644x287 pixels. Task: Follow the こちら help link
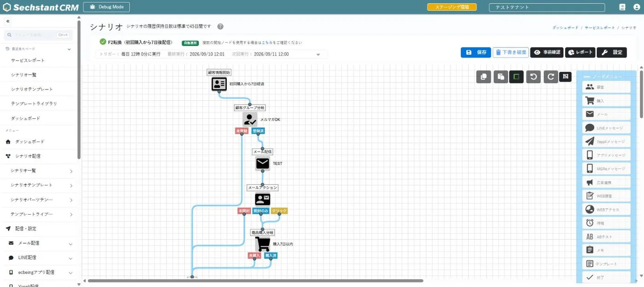coord(266,43)
